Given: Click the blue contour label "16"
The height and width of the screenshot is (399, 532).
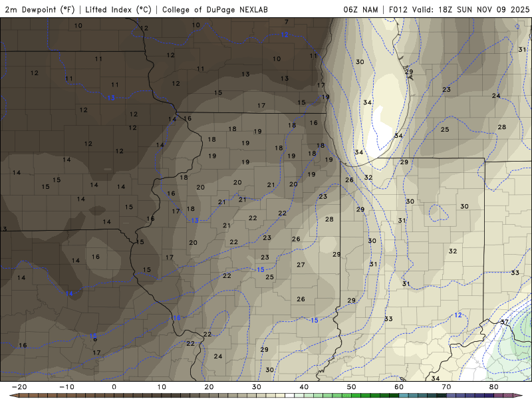Looking at the screenshot, I should coord(177,318).
